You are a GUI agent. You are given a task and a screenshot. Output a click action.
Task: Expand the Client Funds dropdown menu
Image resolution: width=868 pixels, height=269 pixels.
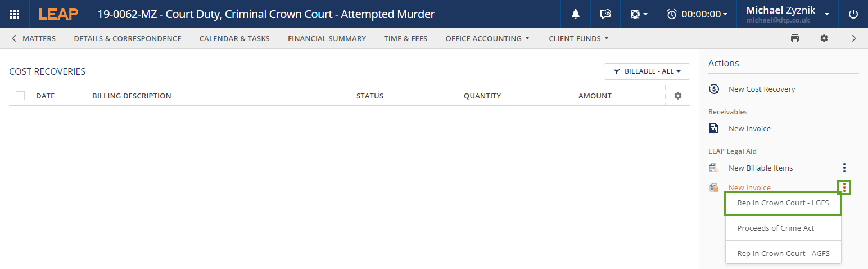[x=578, y=38]
